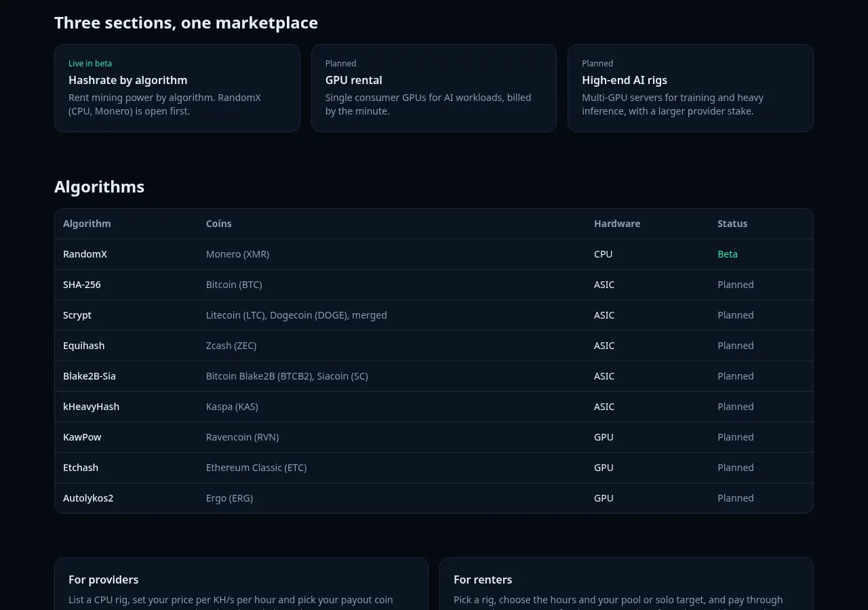Click the Ravencoin (RVN) cell
Screen dimensions: 868x610
[x=243, y=437]
